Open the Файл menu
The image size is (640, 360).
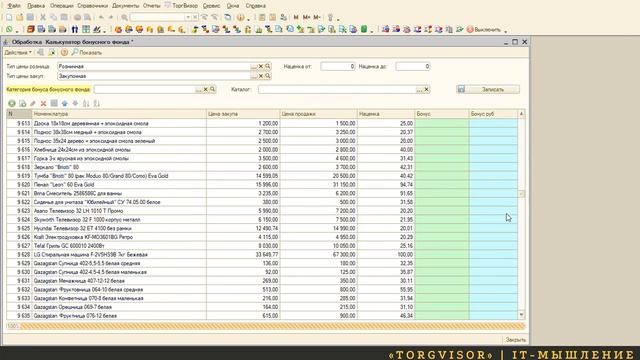14,6
